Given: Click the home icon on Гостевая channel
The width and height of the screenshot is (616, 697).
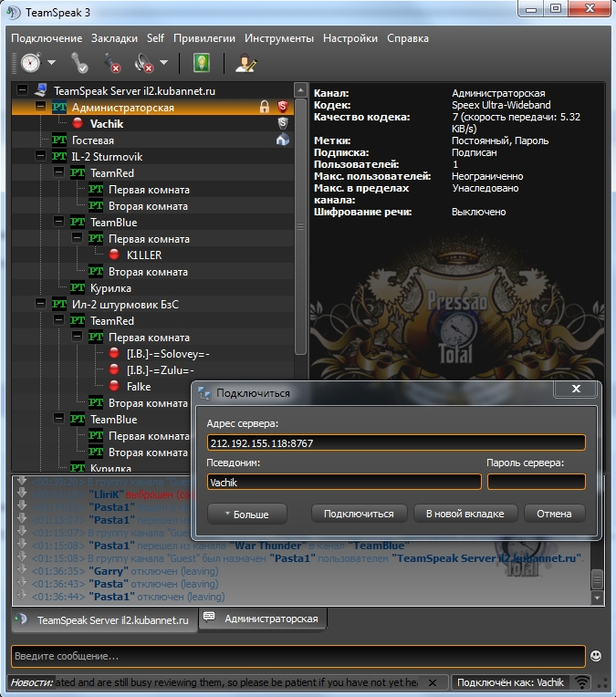Looking at the screenshot, I should pyautogui.click(x=282, y=140).
